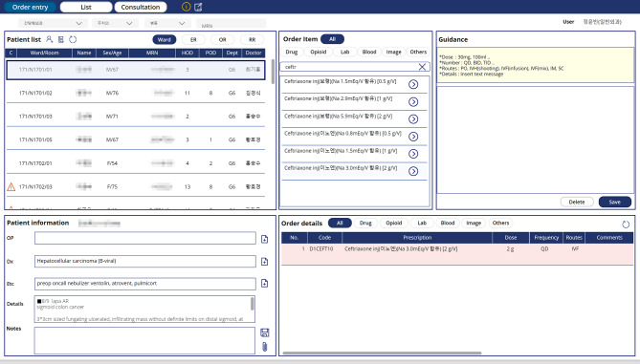Show All in Order details
The width and height of the screenshot is (640, 364).
click(x=340, y=223)
